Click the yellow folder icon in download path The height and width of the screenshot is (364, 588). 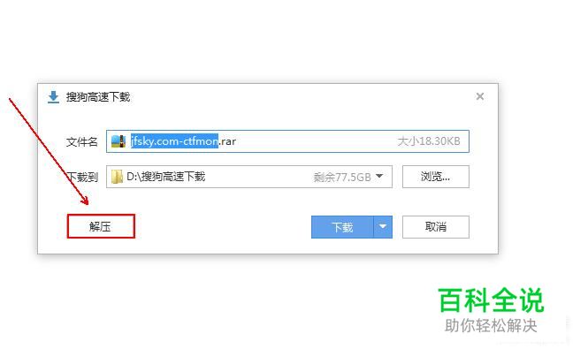point(117,177)
